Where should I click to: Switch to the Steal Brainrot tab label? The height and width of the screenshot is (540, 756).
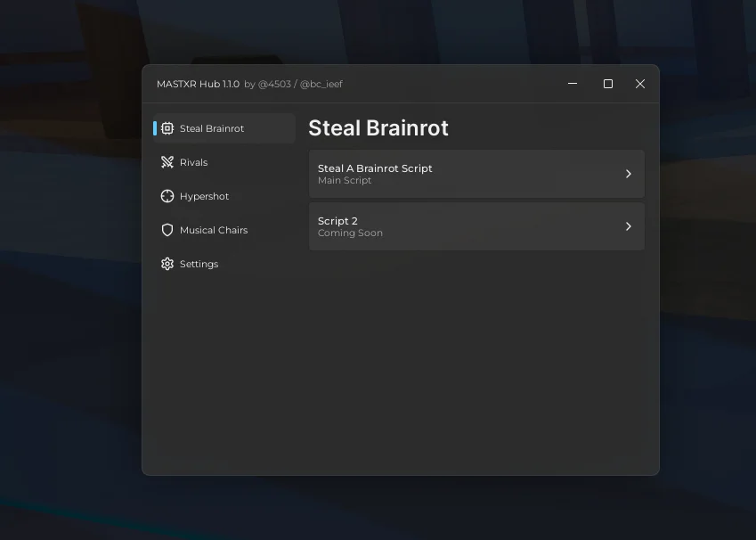[212, 128]
